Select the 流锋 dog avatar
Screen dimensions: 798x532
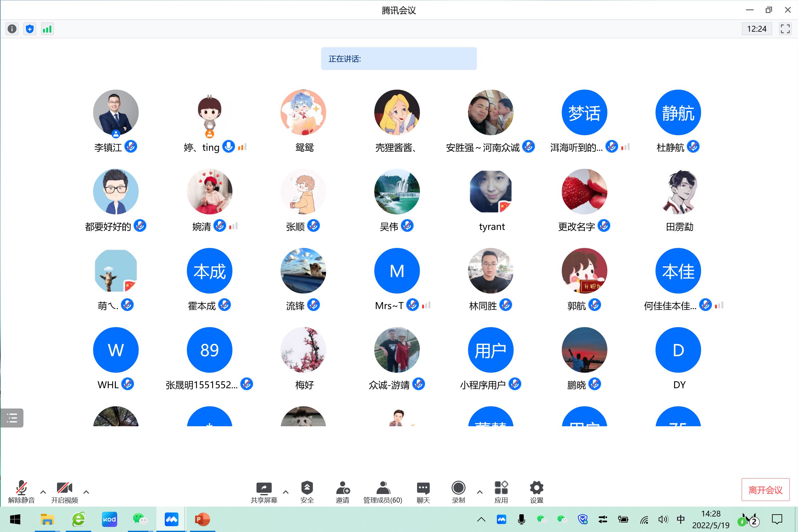pyautogui.click(x=303, y=271)
